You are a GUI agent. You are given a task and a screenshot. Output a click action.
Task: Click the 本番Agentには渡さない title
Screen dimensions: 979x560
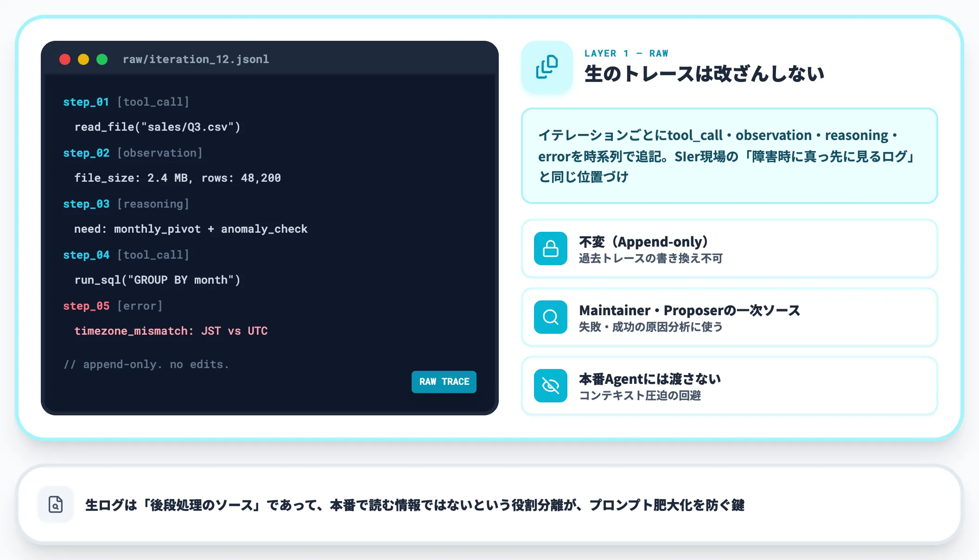[650, 379]
